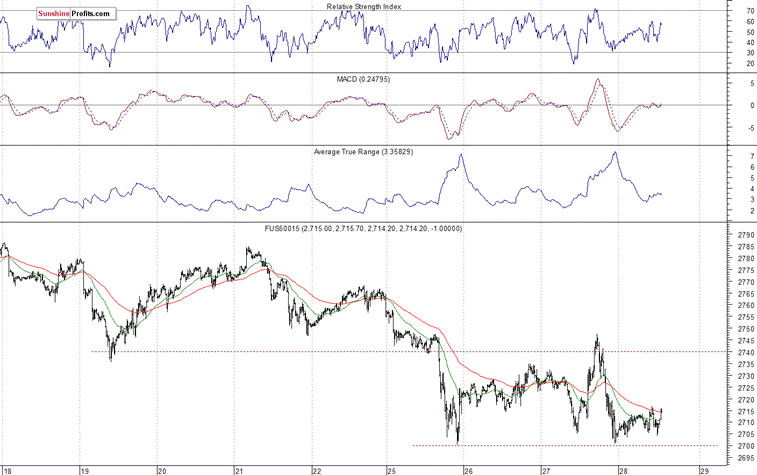This screenshot has height=475, width=757.
Task: Click the 2790 price axis label
Action: [746, 235]
